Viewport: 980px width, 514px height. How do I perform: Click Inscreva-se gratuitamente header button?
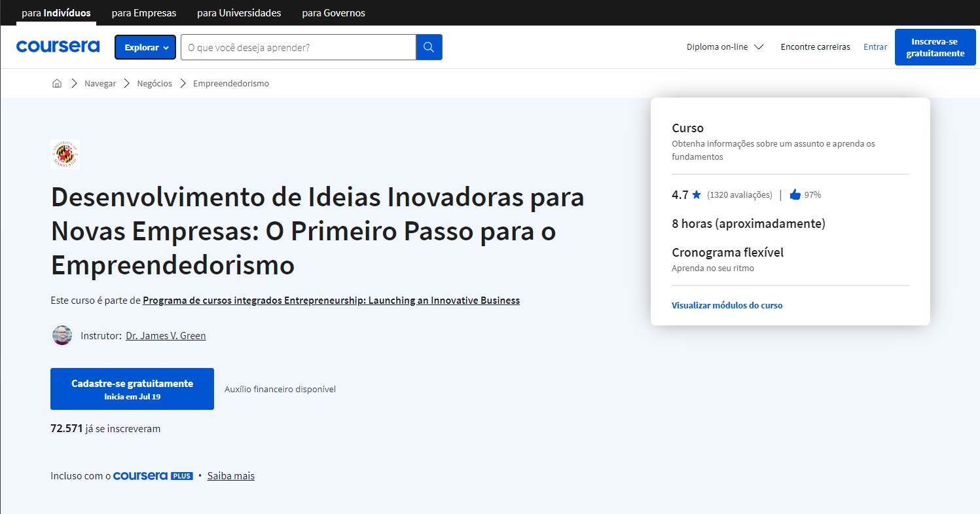pyautogui.click(x=935, y=47)
